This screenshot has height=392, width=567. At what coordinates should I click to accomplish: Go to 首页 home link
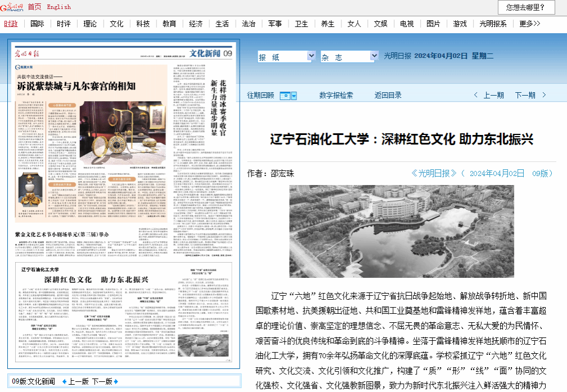(x=34, y=7)
